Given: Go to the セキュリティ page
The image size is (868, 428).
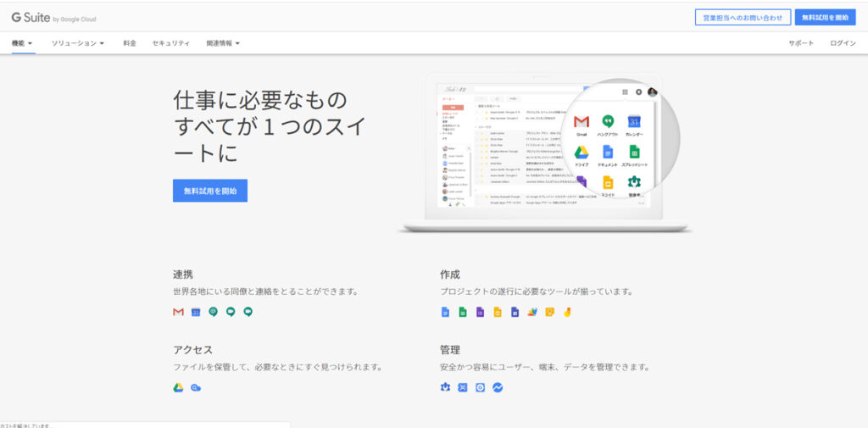Looking at the screenshot, I should tap(171, 43).
